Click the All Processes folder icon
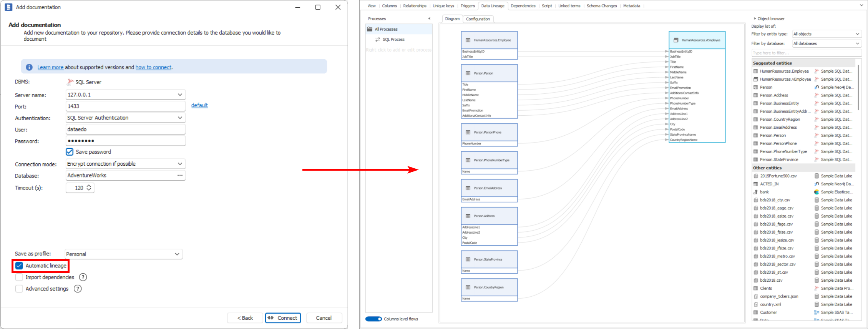 370,29
